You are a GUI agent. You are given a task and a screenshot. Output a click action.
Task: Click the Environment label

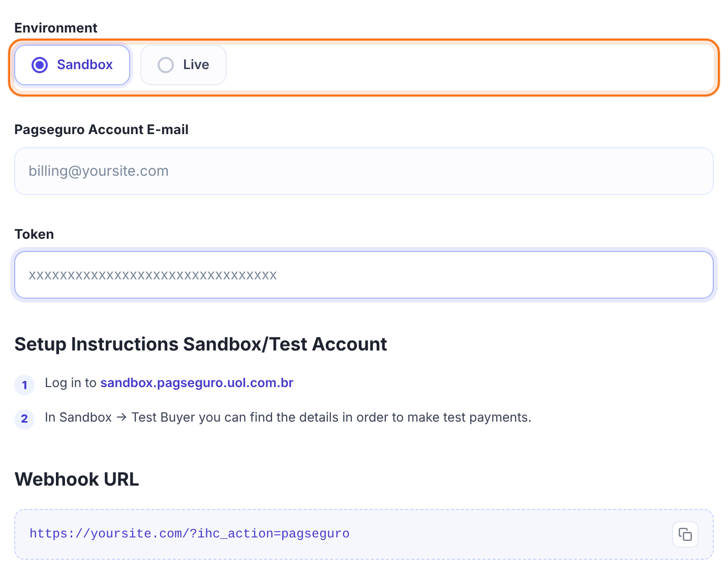[56, 28]
